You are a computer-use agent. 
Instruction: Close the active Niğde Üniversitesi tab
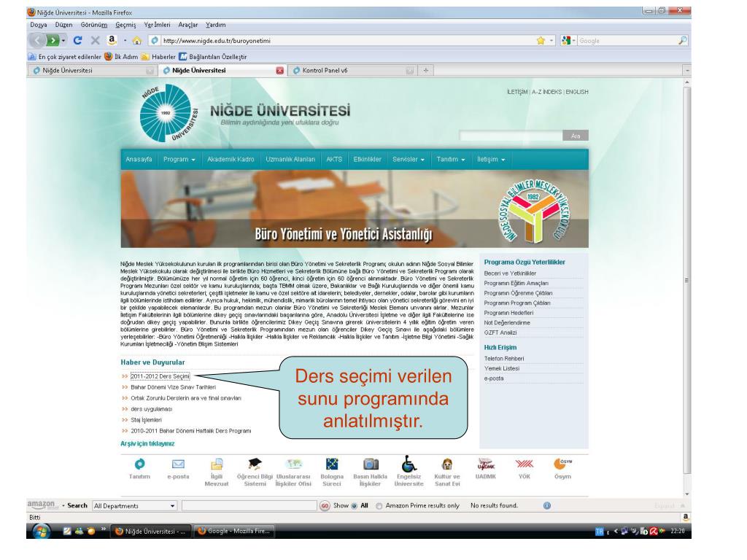coord(279,71)
